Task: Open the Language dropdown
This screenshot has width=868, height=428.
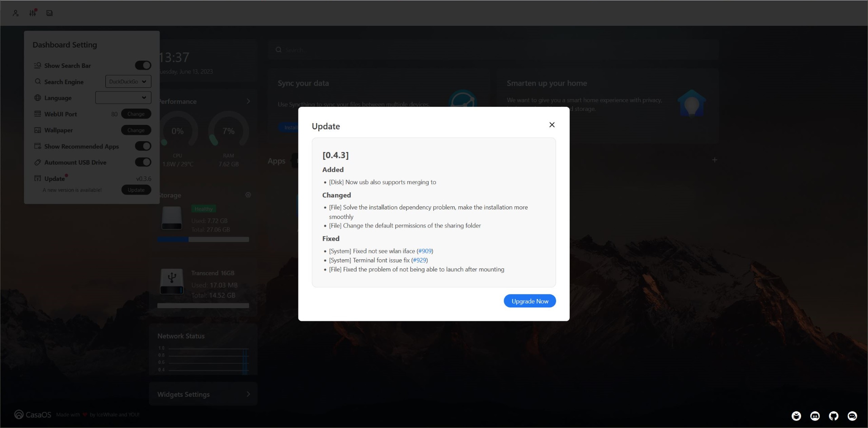Action: pos(123,98)
